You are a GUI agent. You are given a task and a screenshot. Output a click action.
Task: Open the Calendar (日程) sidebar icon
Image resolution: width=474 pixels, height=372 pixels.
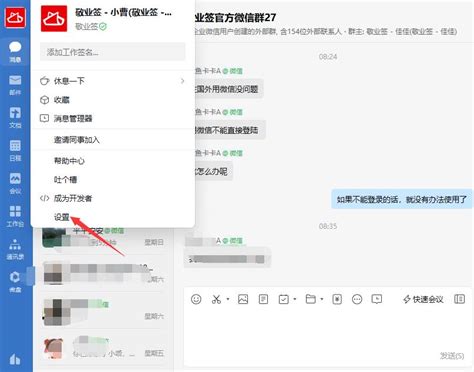[15, 150]
